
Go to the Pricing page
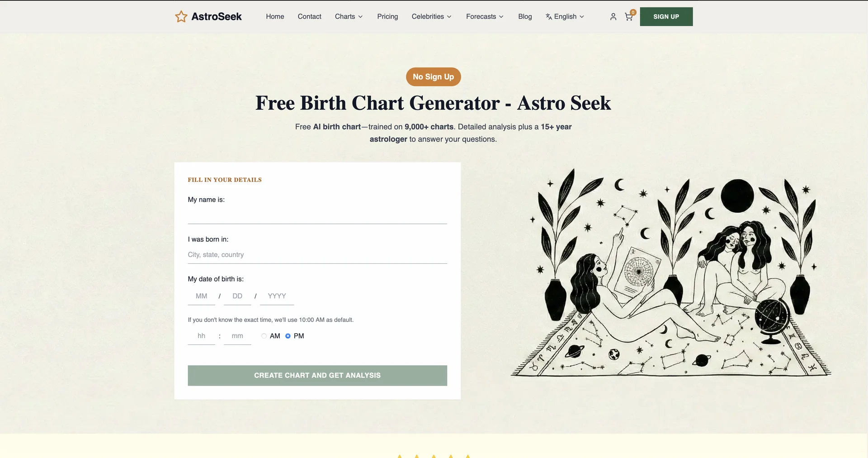point(387,16)
